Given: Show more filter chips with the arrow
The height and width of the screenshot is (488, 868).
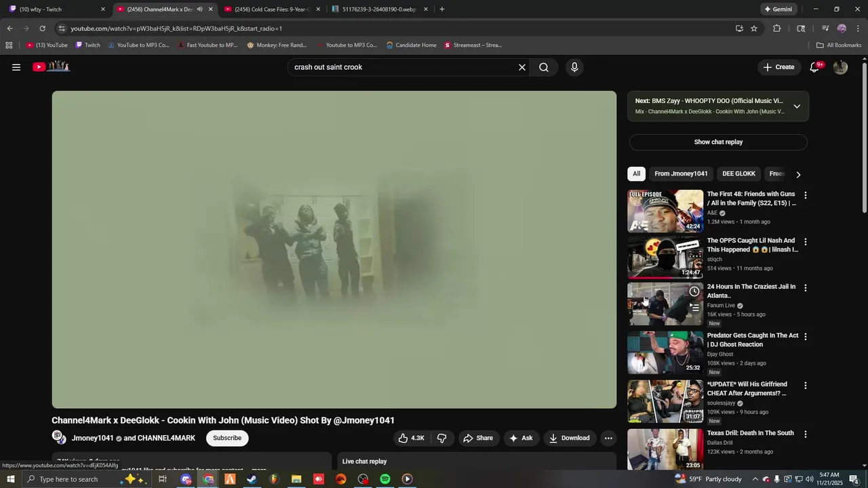Looking at the screenshot, I should pyautogui.click(x=798, y=174).
